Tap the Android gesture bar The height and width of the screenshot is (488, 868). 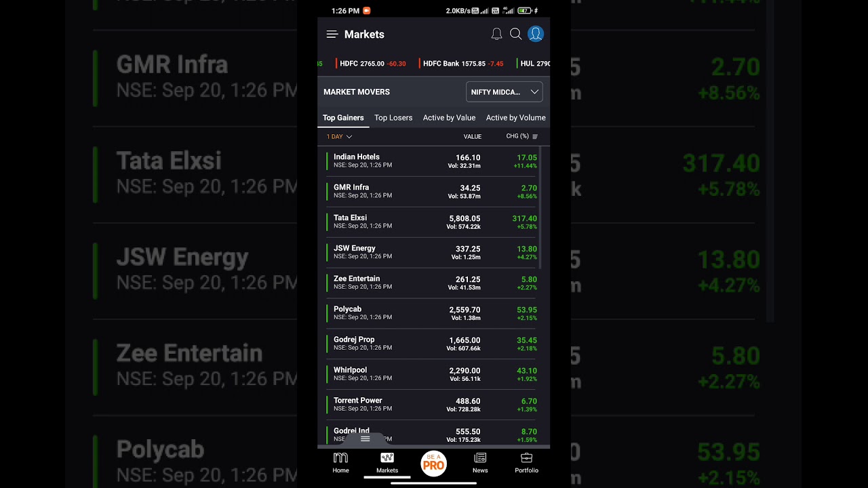pyautogui.click(x=434, y=483)
